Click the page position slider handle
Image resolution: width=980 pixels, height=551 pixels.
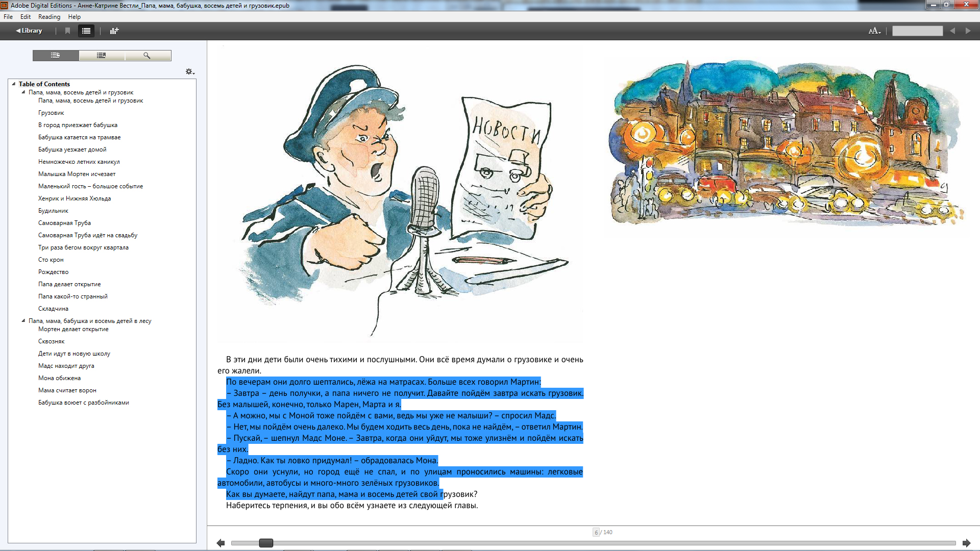coord(266,543)
